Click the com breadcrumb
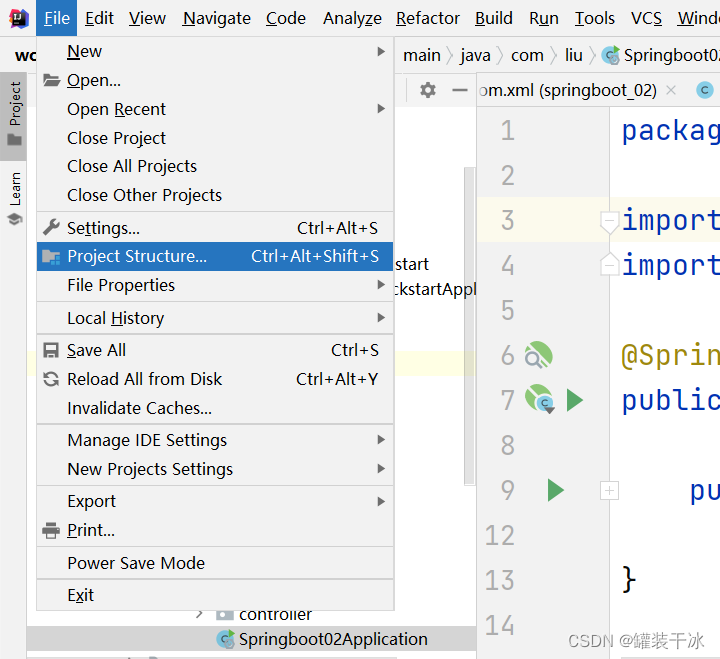Image resolution: width=720 pixels, height=659 pixels. [527, 56]
